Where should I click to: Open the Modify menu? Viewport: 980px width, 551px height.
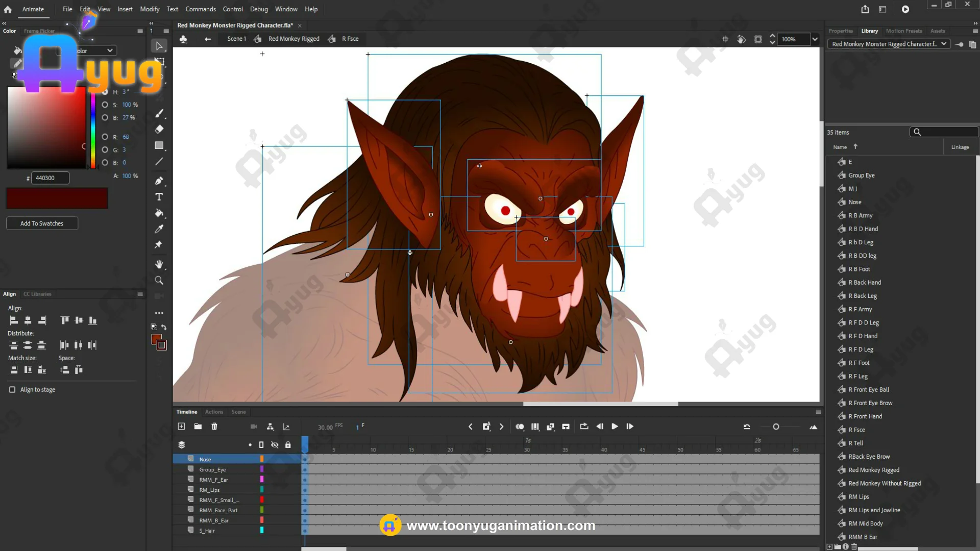point(150,9)
